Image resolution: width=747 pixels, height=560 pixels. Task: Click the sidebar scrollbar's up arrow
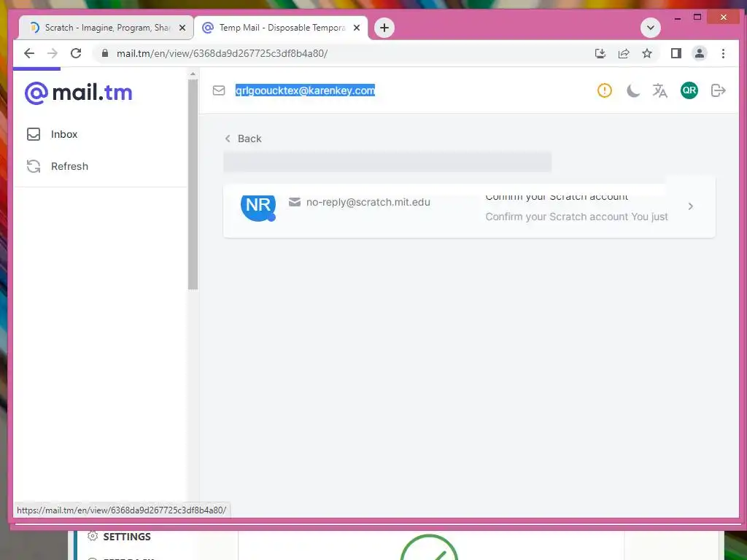pyautogui.click(x=193, y=74)
